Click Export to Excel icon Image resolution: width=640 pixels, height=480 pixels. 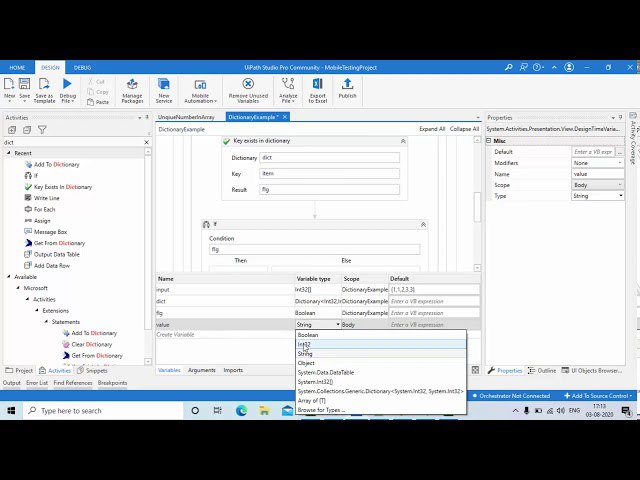pos(318,84)
